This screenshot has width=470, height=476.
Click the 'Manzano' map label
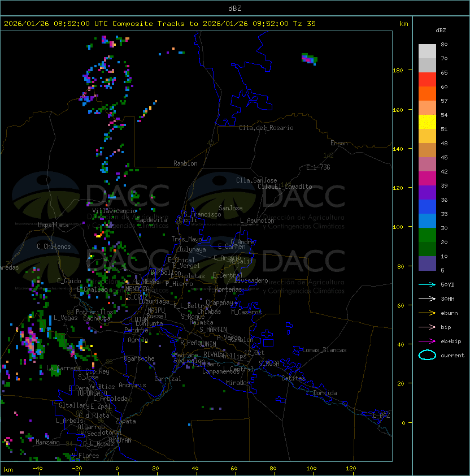[x=47, y=442]
